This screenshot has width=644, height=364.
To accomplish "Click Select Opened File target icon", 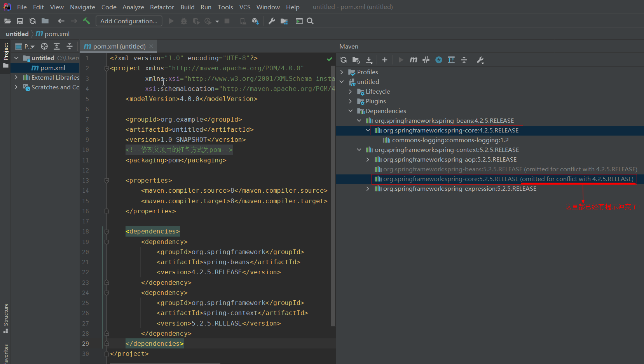I will tap(44, 46).
